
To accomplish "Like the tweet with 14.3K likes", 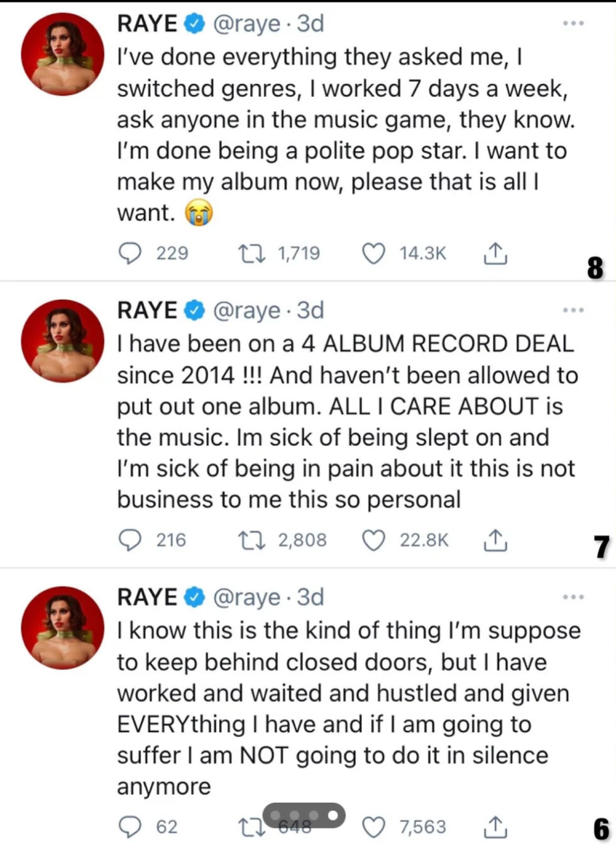I will pos(374,253).
